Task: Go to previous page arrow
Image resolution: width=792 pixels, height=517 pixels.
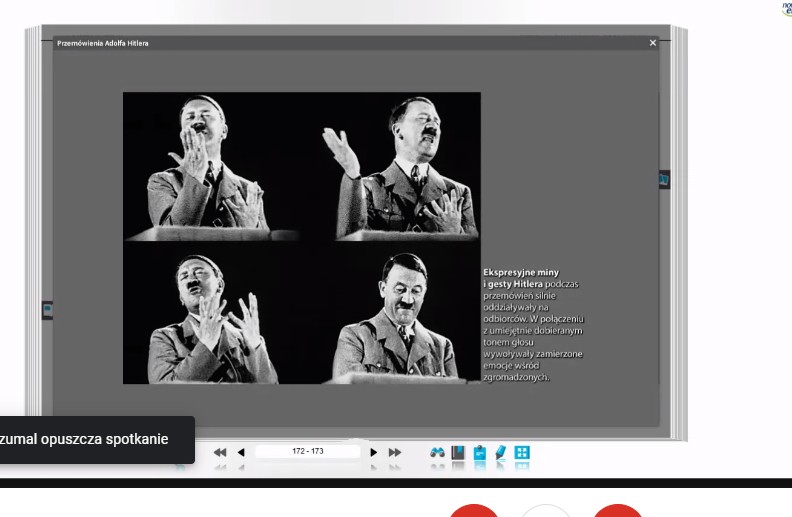Action: click(x=241, y=452)
